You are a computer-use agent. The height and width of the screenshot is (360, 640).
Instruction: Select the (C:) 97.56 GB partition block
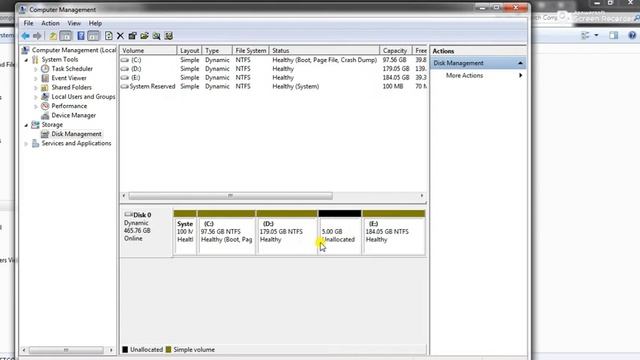click(227, 233)
